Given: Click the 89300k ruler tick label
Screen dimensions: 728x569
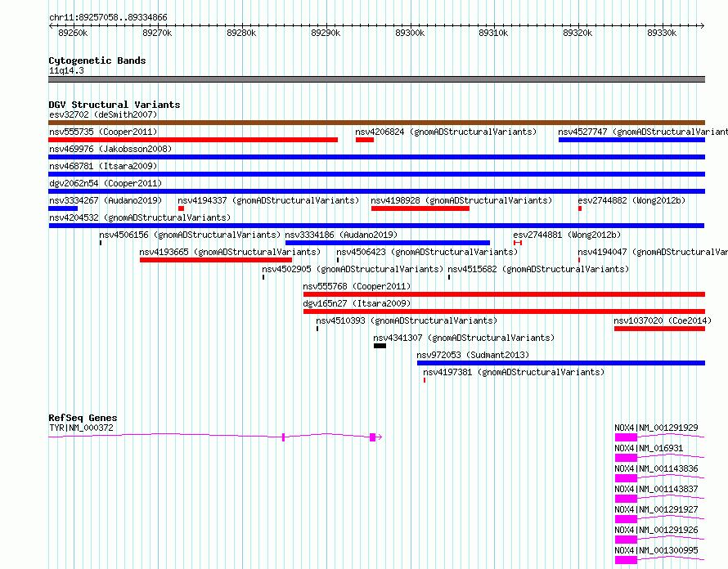Looking at the screenshot, I should 410,34.
